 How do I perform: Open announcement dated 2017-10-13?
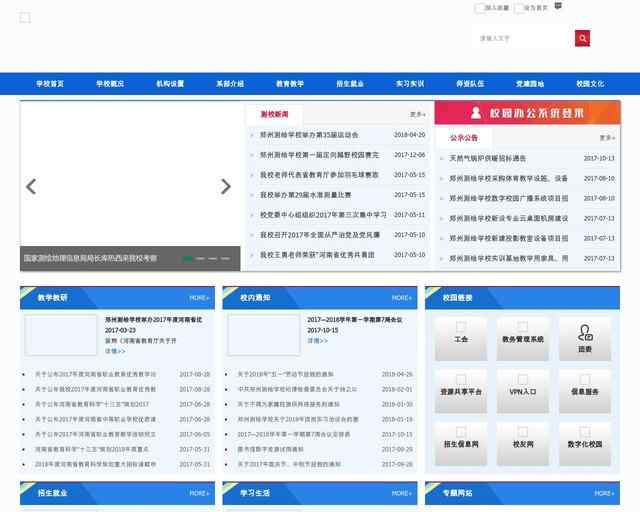coord(488,158)
